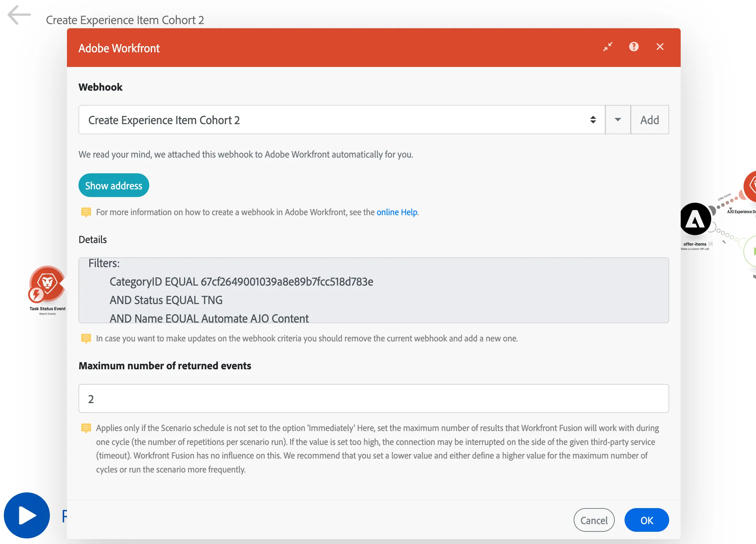Click the Details filters text box

(x=373, y=290)
